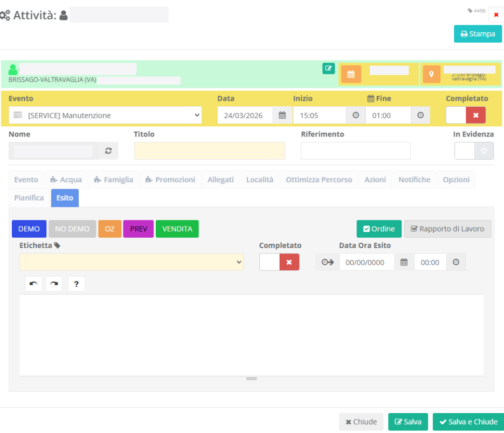Click the question mark help icon
The height and width of the screenshot is (433, 504).
click(77, 284)
